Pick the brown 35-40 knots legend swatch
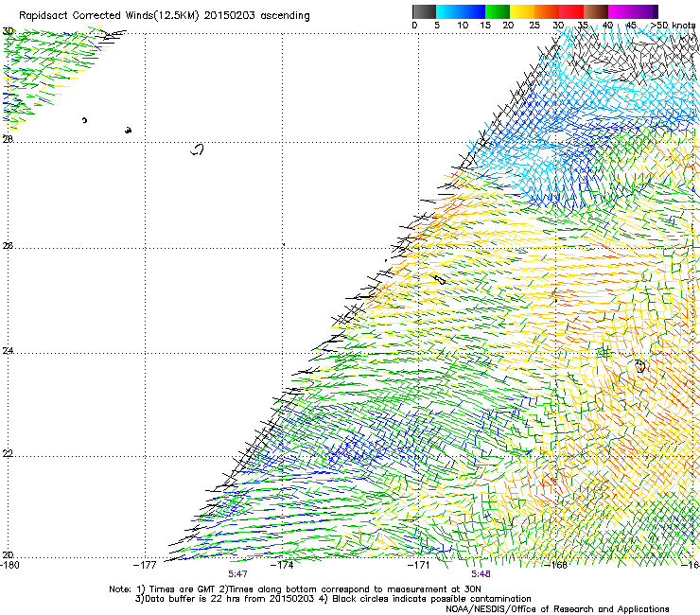Viewport: 700px width, 615px height. [596, 11]
